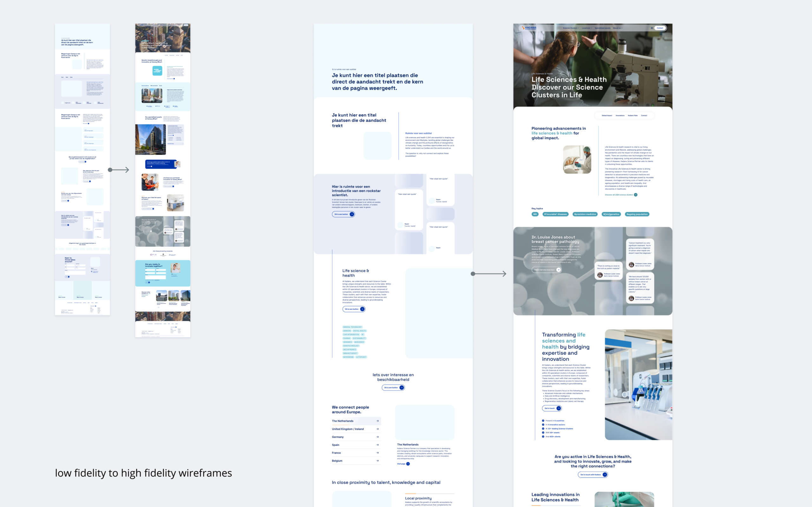This screenshot has width=812, height=507.
Task: Select the Global Impact sub-navigation item
Action: tap(607, 115)
